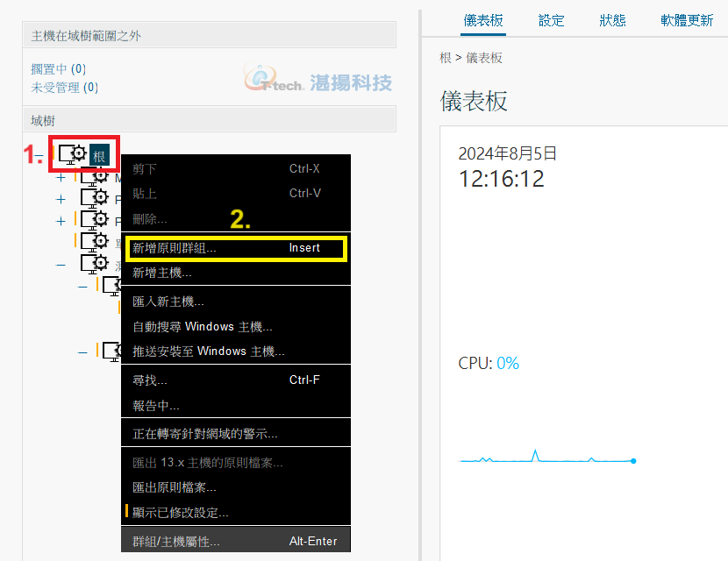Click the 根 breadcrumb above 儀表板 heading
This screenshot has height=561, width=728.
446,58
